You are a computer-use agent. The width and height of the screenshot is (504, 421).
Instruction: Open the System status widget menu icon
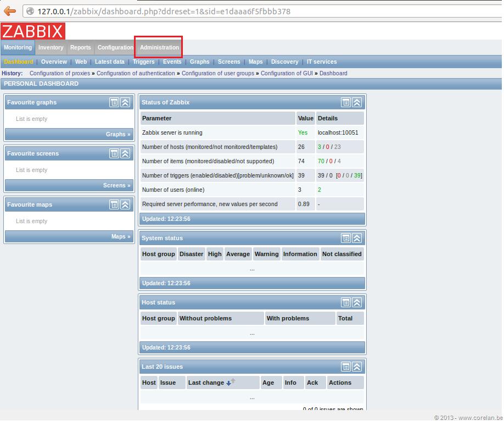pos(346,238)
